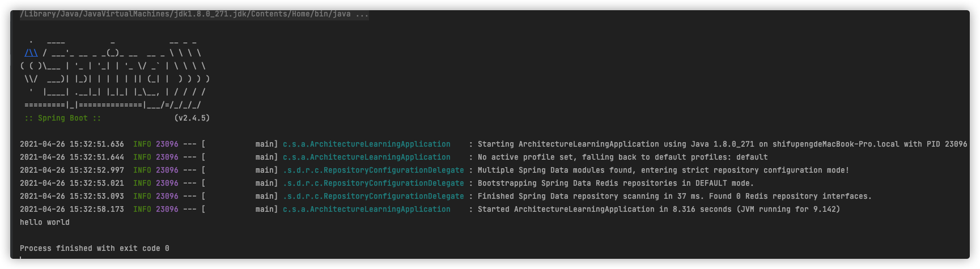Click the timestamp 2021-04-26 15:32:51.636

tap(72, 144)
